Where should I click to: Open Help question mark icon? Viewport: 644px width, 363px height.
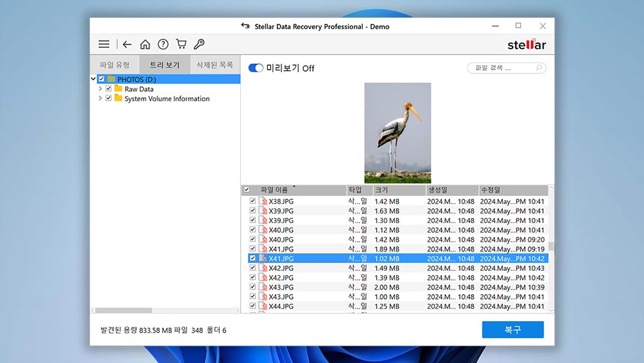(x=163, y=44)
